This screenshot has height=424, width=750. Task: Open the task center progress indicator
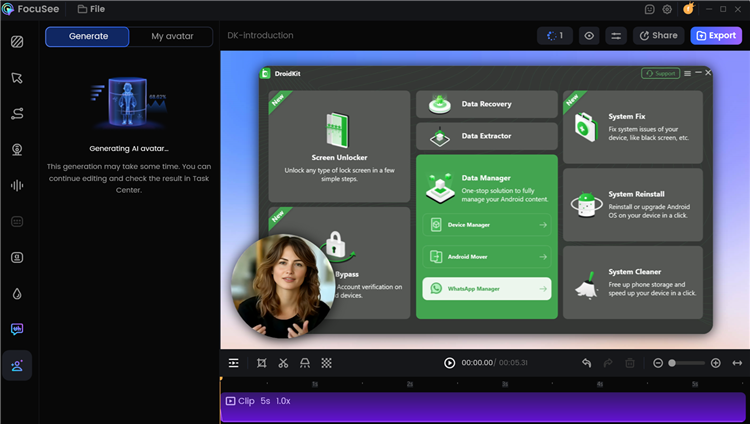tap(555, 36)
